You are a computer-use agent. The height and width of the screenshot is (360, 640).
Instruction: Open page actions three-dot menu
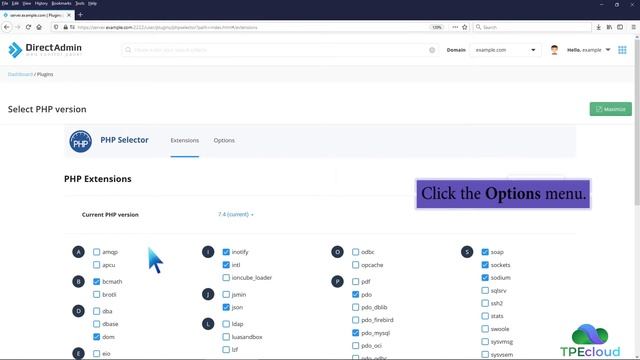coord(455,27)
